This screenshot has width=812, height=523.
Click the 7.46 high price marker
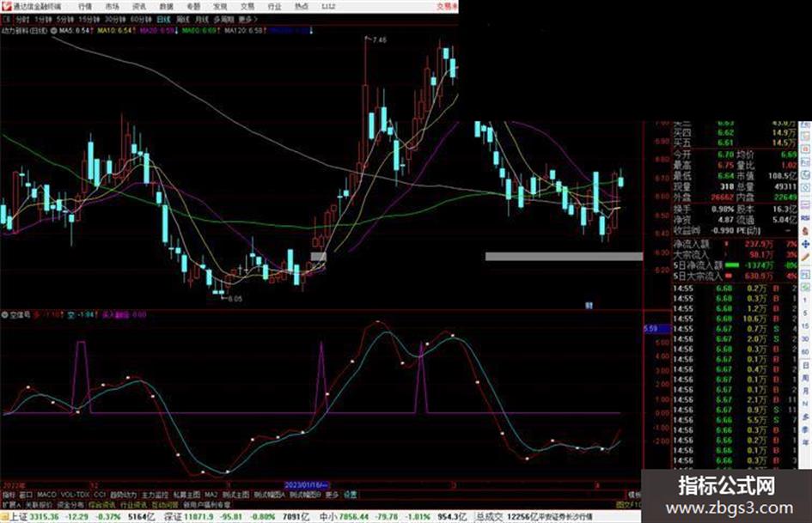(x=379, y=40)
